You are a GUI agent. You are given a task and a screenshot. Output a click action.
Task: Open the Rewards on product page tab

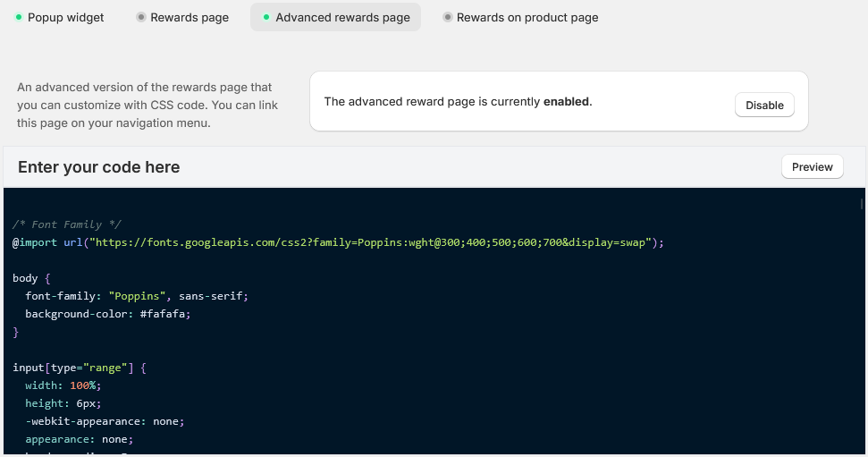(x=527, y=17)
